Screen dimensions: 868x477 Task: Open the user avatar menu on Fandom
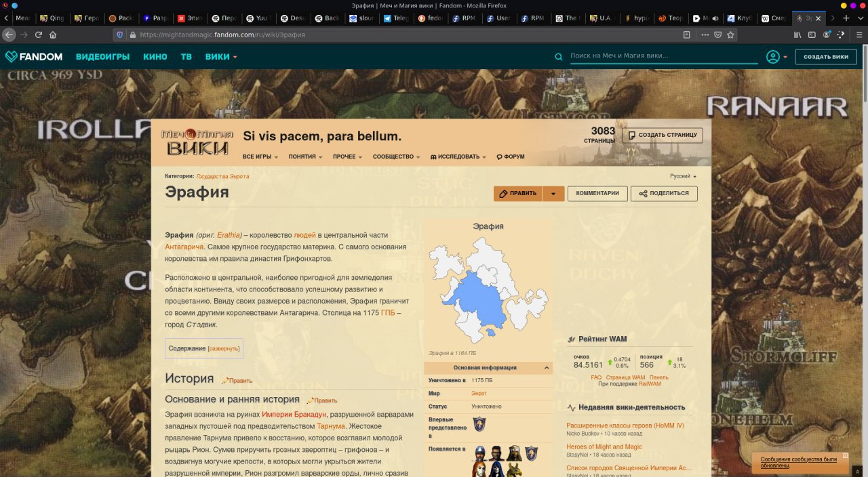776,57
